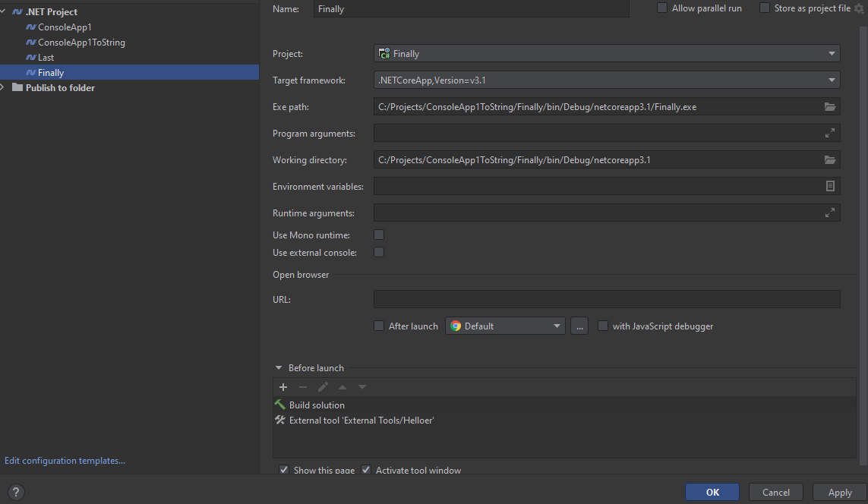Expand the Runtime arguments field
The image size is (868, 504).
(x=829, y=213)
